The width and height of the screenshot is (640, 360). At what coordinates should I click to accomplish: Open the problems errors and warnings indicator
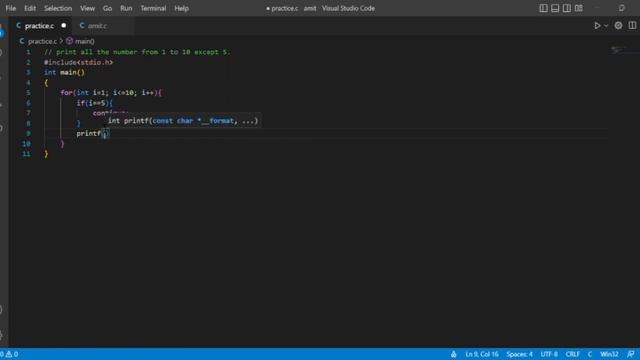pos(9,354)
